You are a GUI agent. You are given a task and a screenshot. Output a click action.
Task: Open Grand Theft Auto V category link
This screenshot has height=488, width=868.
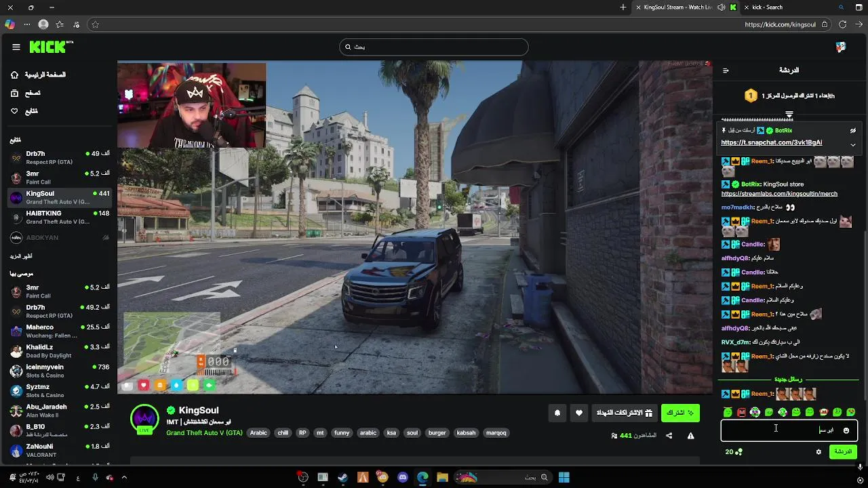[x=204, y=433]
